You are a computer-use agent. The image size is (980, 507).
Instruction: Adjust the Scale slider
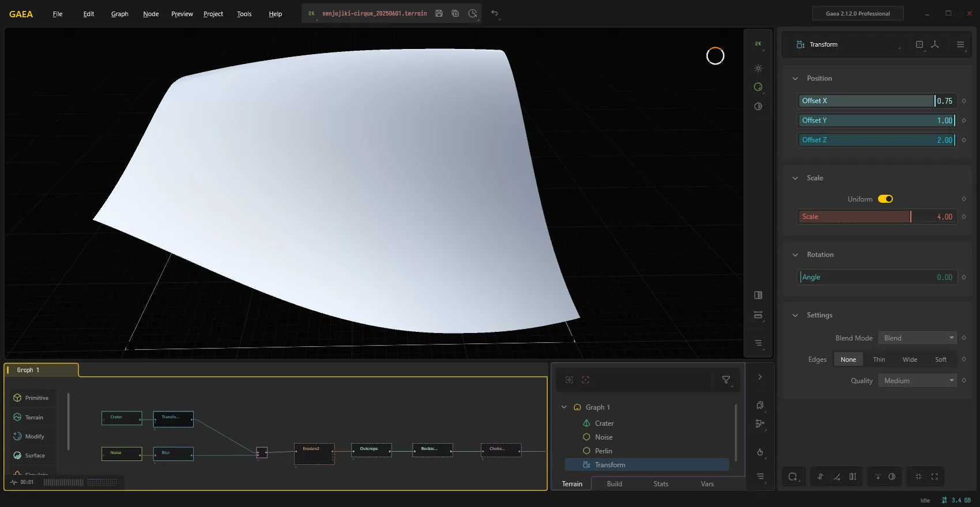[x=877, y=217]
